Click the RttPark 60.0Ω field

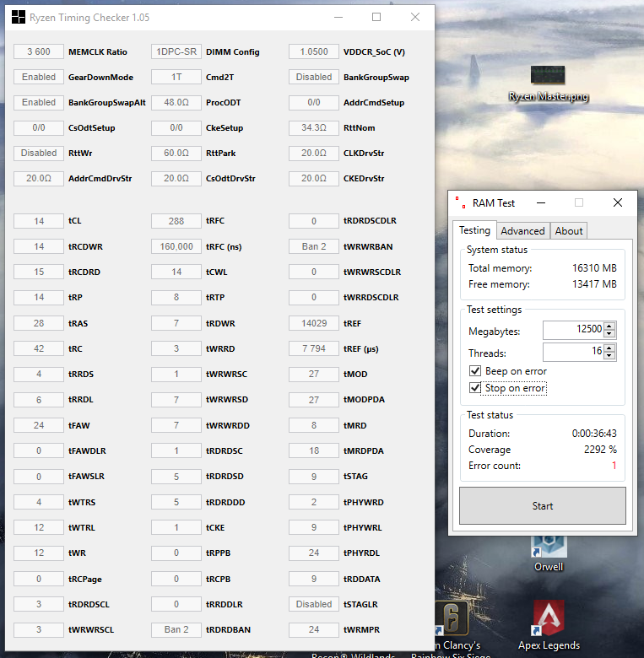[x=176, y=153]
